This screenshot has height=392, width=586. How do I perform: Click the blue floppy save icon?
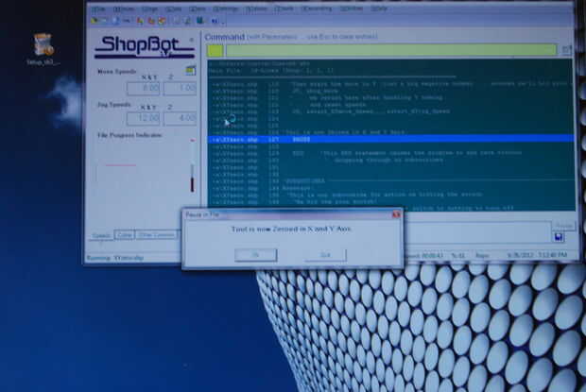tap(559, 237)
